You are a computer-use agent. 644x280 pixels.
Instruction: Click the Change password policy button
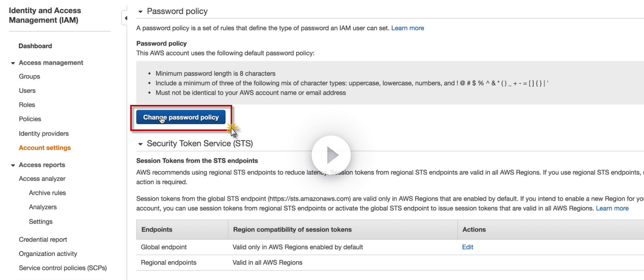[181, 117]
